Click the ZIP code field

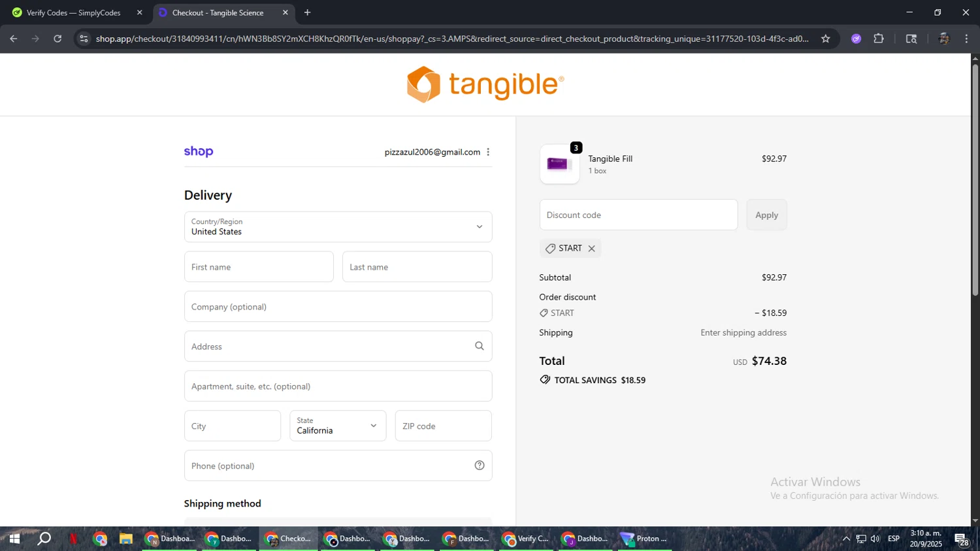tap(443, 426)
